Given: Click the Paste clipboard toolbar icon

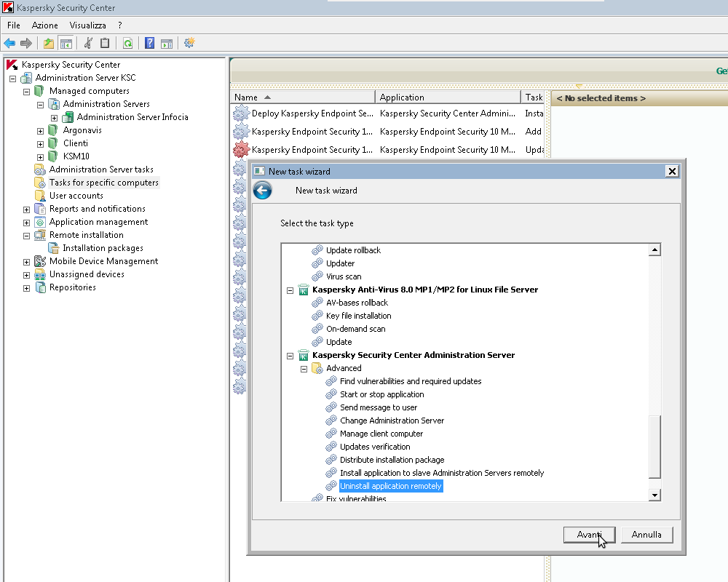Looking at the screenshot, I should pyautogui.click(x=105, y=43).
